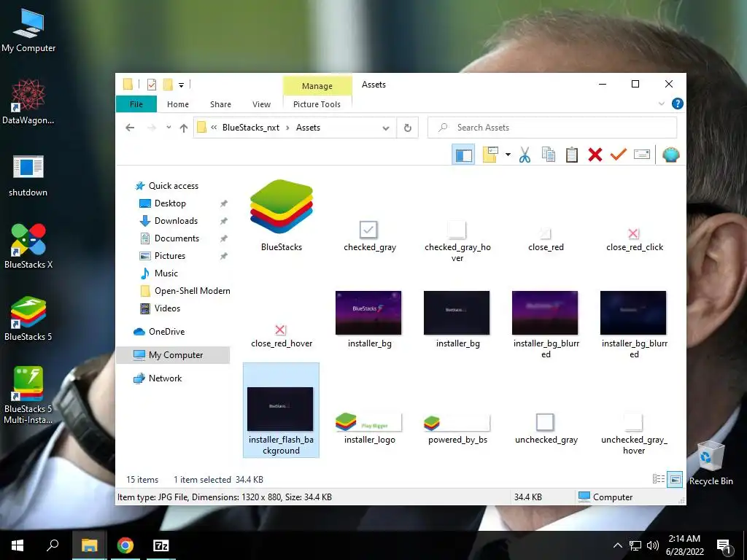Click the scissors Cut icon

coord(525,155)
